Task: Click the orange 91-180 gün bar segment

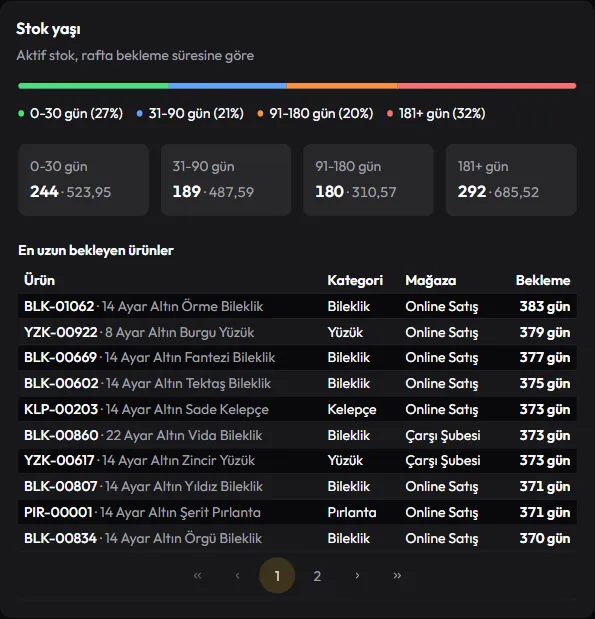Action: point(342,86)
